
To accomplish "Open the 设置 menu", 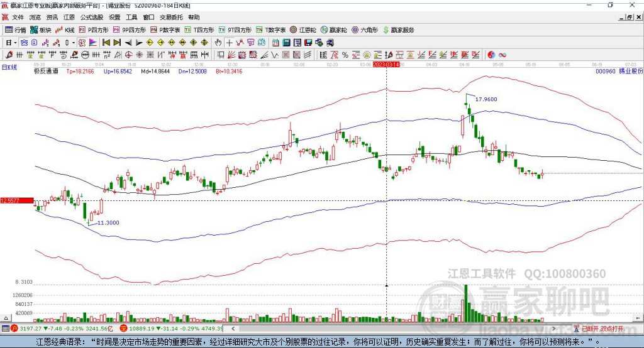I will click(x=114, y=17).
